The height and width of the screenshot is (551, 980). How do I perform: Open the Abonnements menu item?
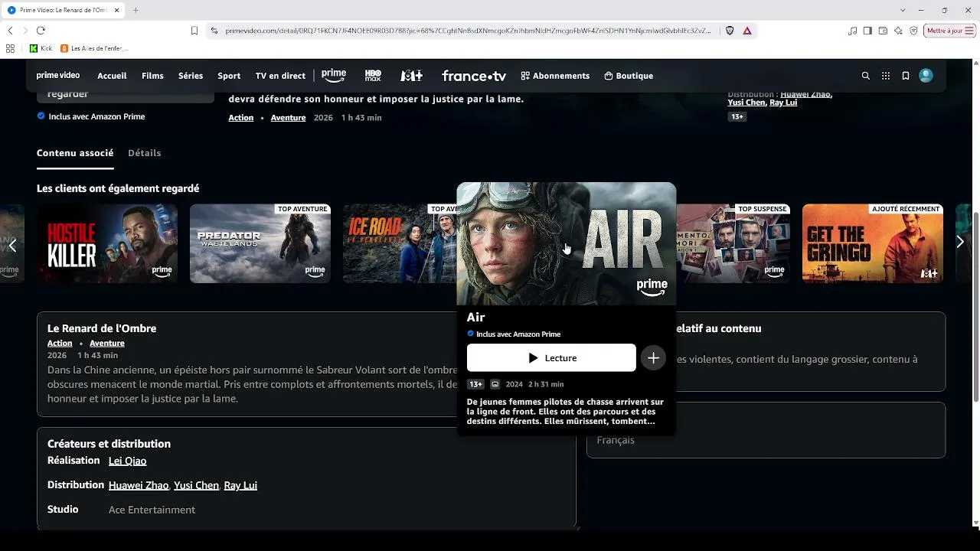tap(555, 76)
